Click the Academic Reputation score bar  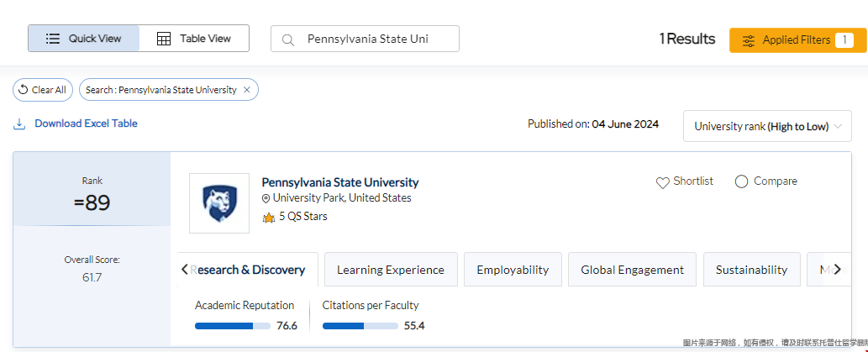click(233, 326)
